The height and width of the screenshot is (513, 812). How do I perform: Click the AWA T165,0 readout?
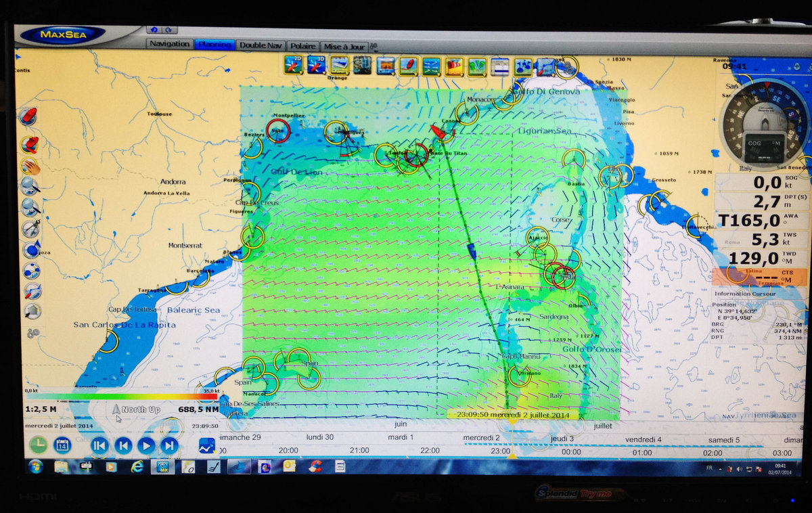coord(762,221)
